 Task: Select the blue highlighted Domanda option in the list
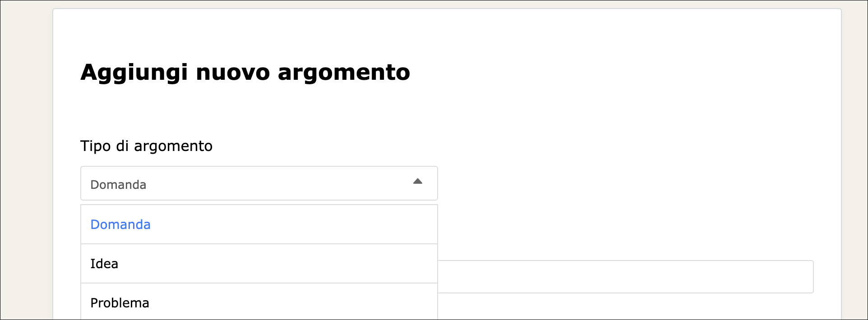tap(120, 224)
